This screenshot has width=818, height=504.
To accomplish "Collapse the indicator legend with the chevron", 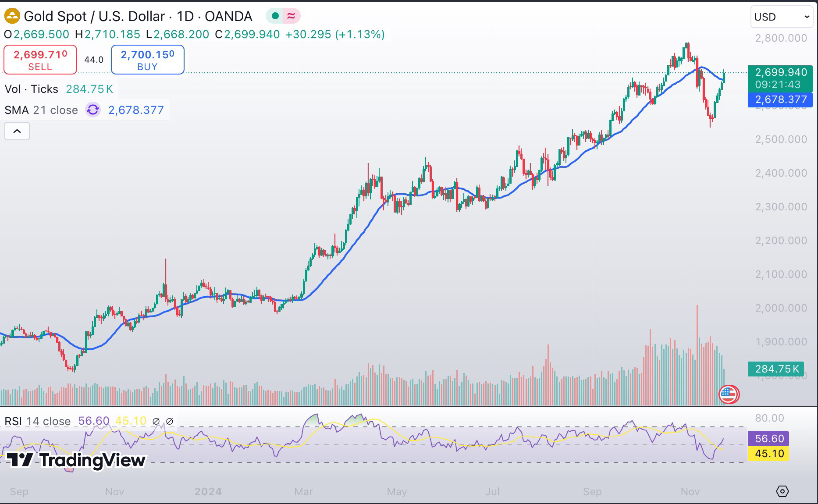I will pyautogui.click(x=17, y=131).
